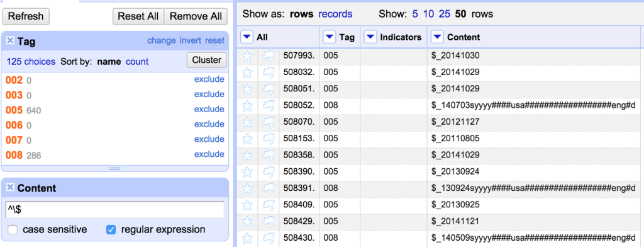Screen dimensions: 644x247
Task: Click the Cluster button
Action: point(206,60)
